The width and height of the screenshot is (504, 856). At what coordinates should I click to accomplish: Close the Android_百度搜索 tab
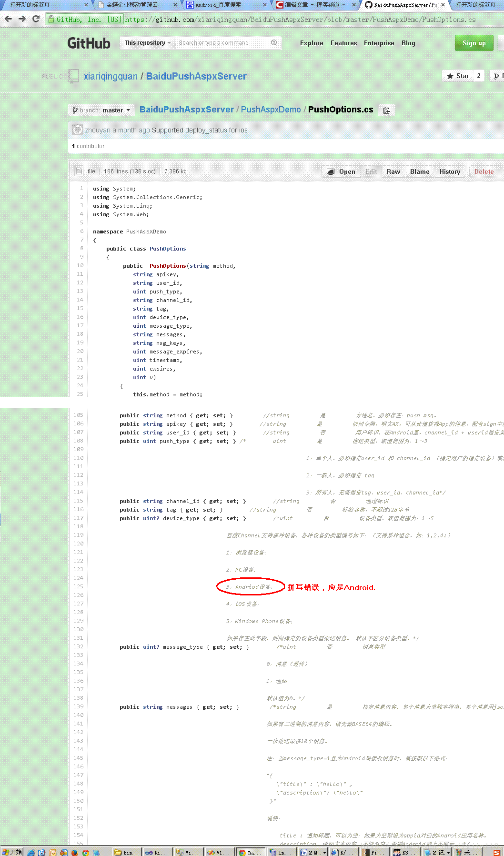coord(265,5)
